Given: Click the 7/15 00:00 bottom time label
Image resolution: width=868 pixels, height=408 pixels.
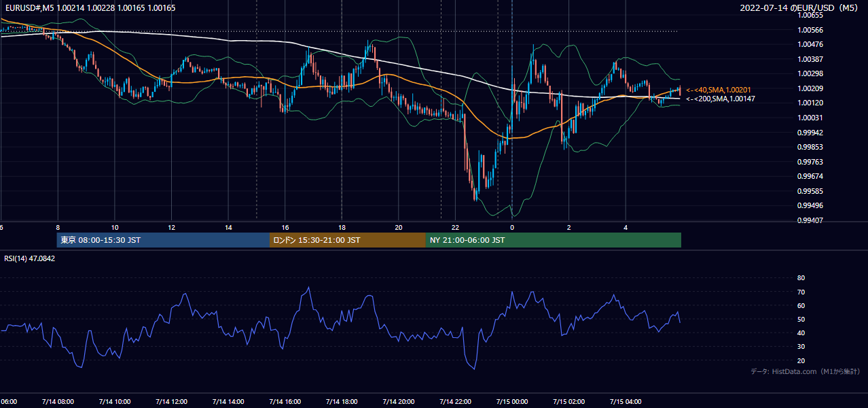Looking at the screenshot, I should 512,402.
